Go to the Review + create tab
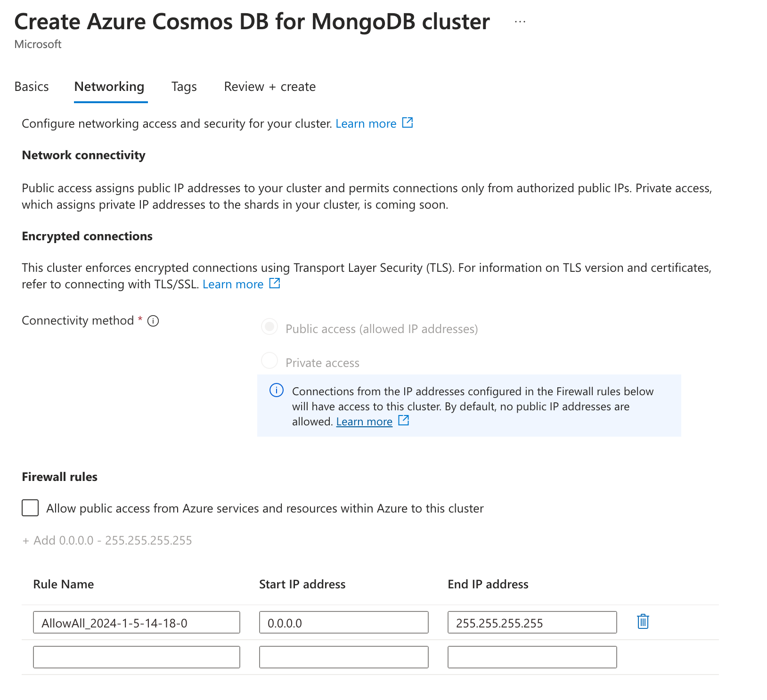767x700 pixels. point(270,87)
